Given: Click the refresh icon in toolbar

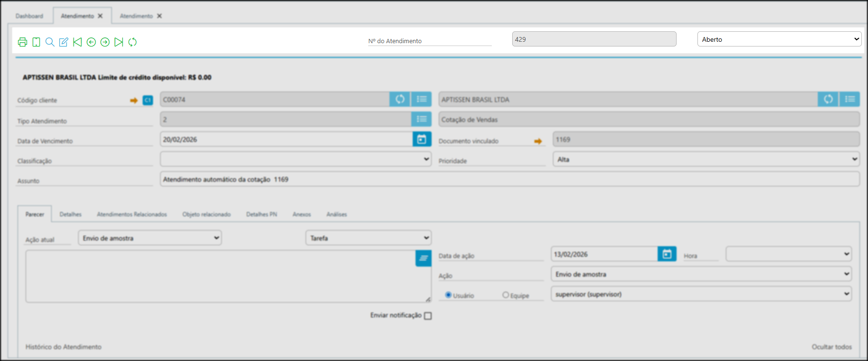Looking at the screenshot, I should point(133,42).
